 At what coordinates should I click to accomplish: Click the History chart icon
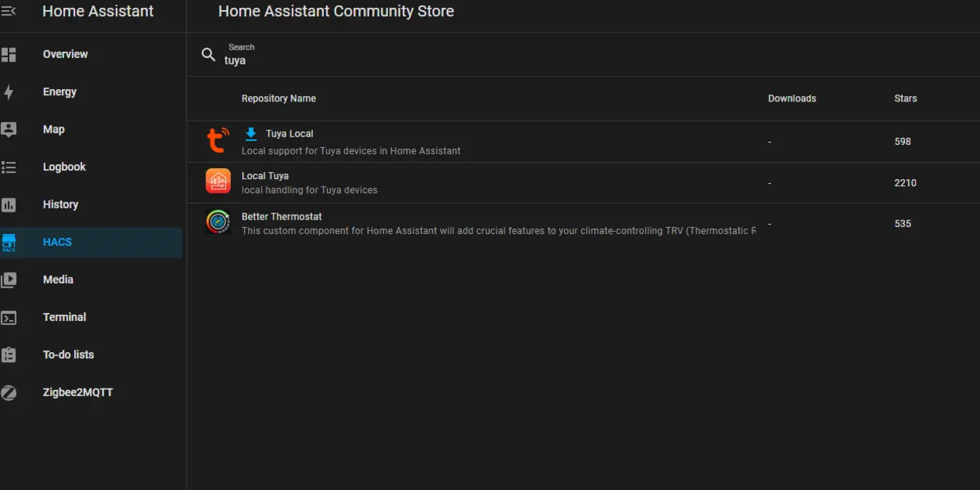pyautogui.click(x=9, y=205)
